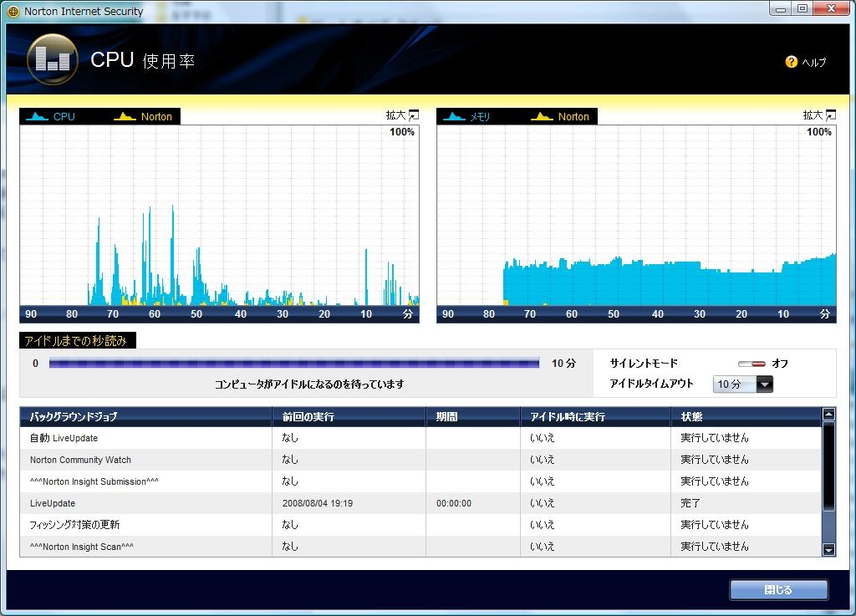Click the CPU 使用率 bar-chart logo

point(53,59)
